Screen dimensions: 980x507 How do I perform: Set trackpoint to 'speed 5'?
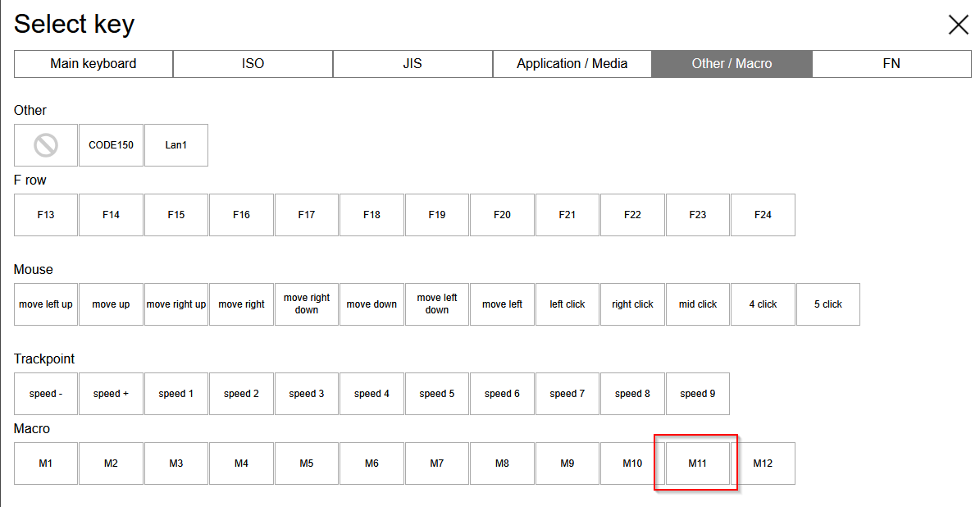click(437, 394)
